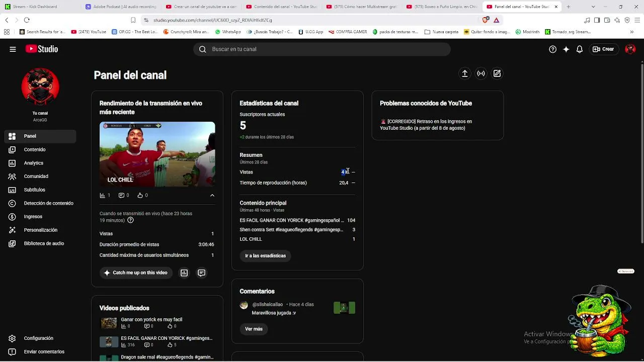Open the Brave Shields lion icon
This screenshot has width=644, height=362.
[x=485, y=20]
